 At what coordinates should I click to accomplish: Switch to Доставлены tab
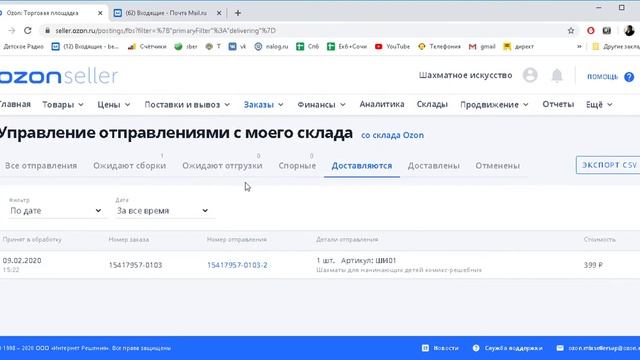click(433, 166)
